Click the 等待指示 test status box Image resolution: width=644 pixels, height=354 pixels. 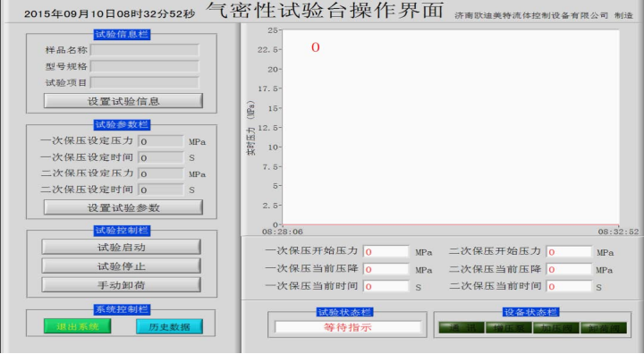click(348, 327)
